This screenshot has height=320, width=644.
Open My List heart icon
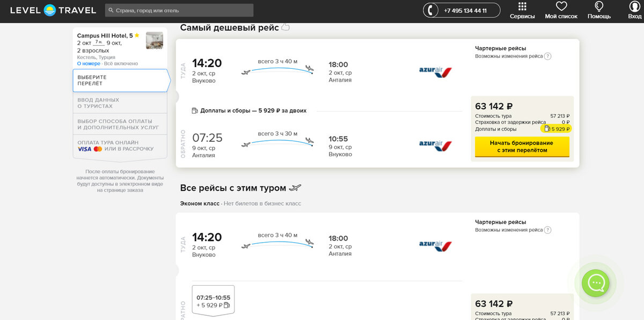click(561, 7)
